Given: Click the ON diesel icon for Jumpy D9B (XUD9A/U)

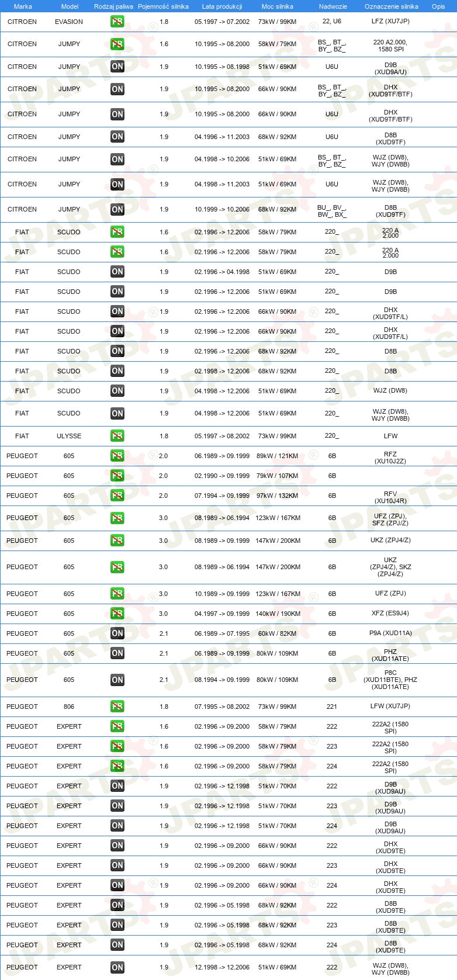Looking at the screenshot, I should pos(117,67).
